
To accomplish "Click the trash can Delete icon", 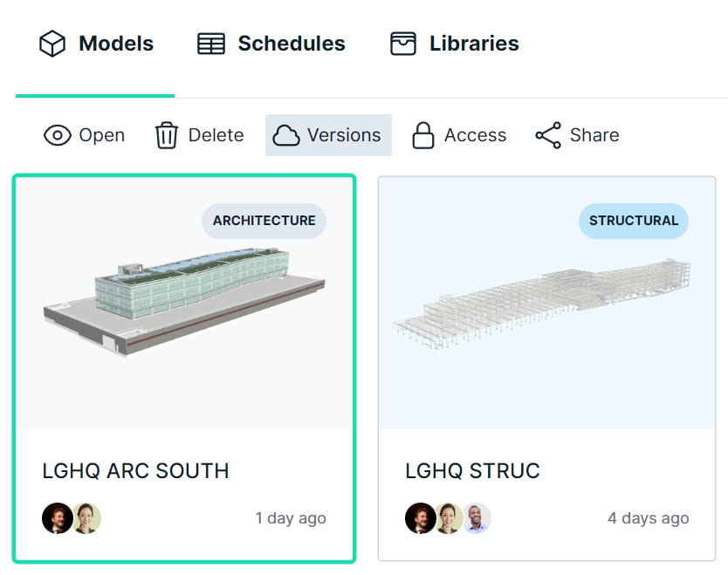I will click(166, 135).
